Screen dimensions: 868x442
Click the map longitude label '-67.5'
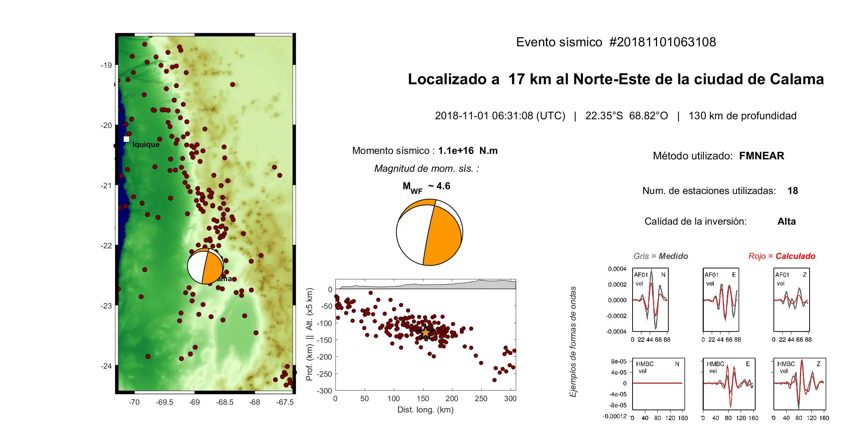pos(285,402)
